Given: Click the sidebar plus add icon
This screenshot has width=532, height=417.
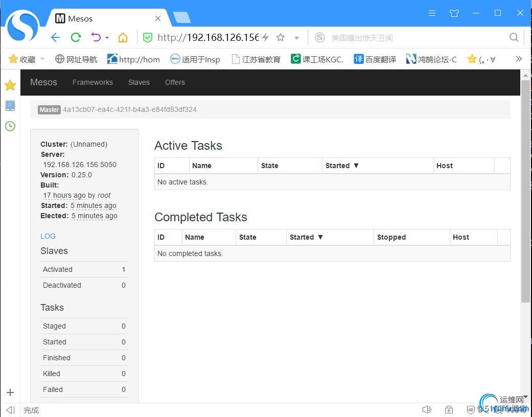Looking at the screenshot, I should click(10, 392).
